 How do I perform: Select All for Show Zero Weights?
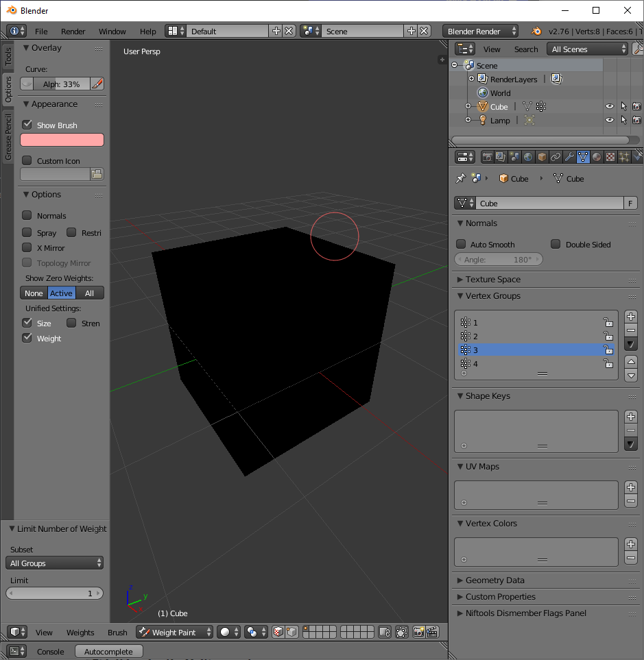(89, 293)
